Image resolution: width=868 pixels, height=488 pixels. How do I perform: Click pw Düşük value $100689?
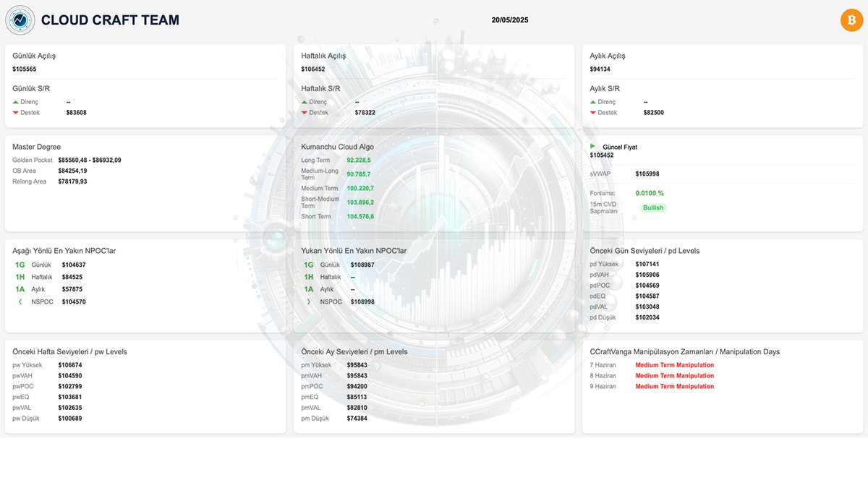pos(70,419)
